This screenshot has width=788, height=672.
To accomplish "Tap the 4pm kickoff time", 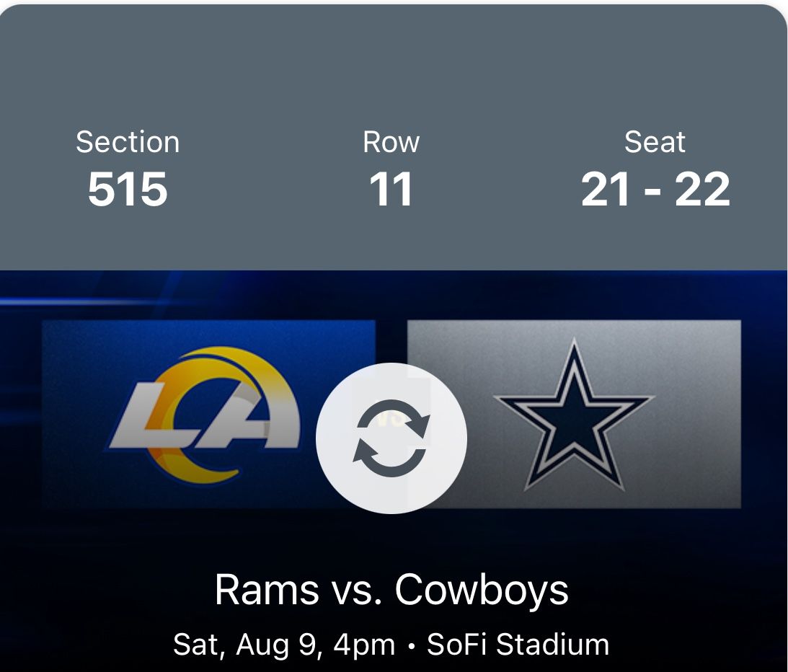I will [364, 644].
